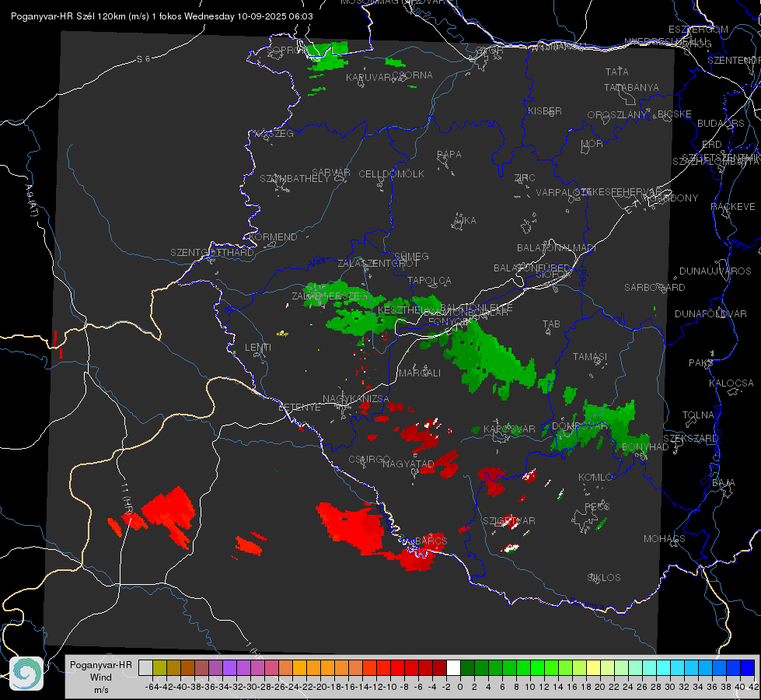Select the TAPOLCA label

429,280
